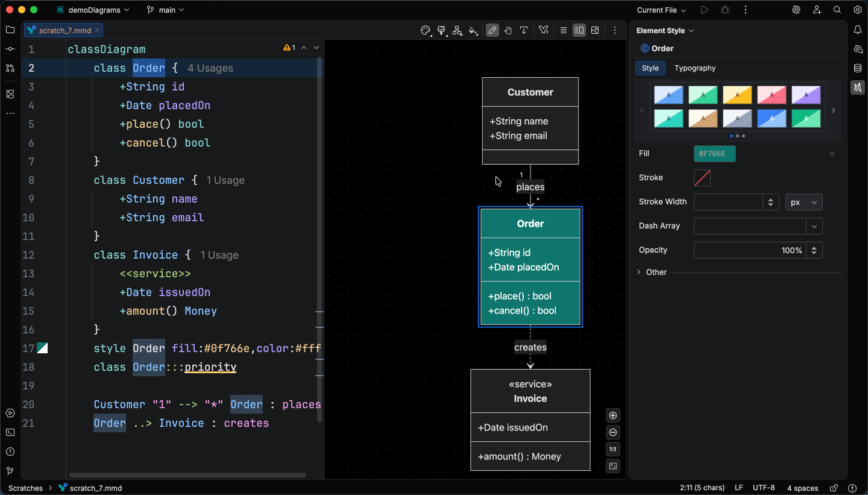
Task: Go to next highlighted problem arrow
Action: tap(316, 48)
